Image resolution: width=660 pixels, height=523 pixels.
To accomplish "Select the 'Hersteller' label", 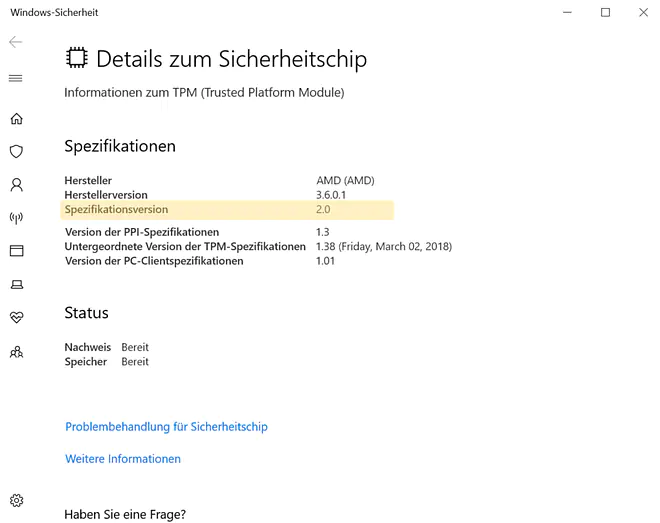I will (x=88, y=181).
